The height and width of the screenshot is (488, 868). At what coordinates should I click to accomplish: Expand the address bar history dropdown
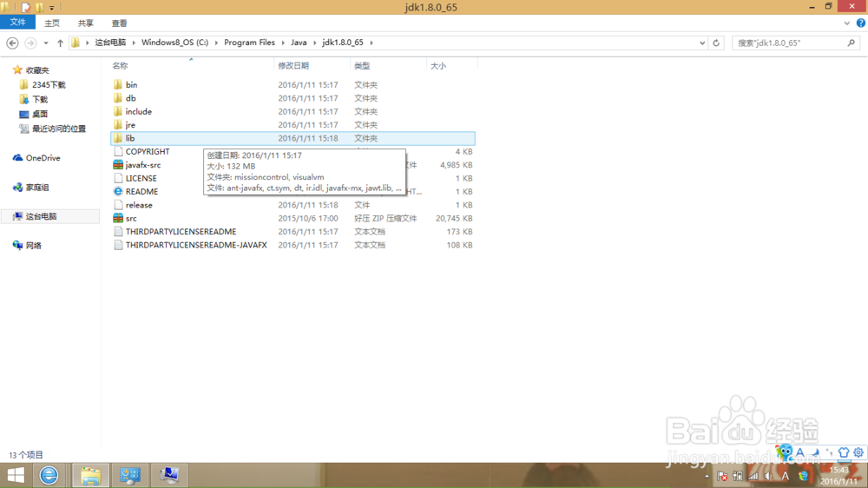pos(702,43)
